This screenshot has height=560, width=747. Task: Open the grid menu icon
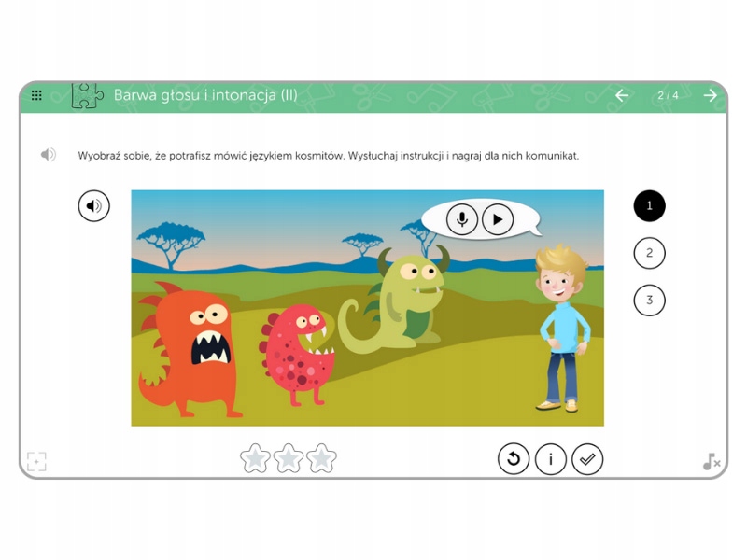pyautogui.click(x=36, y=95)
